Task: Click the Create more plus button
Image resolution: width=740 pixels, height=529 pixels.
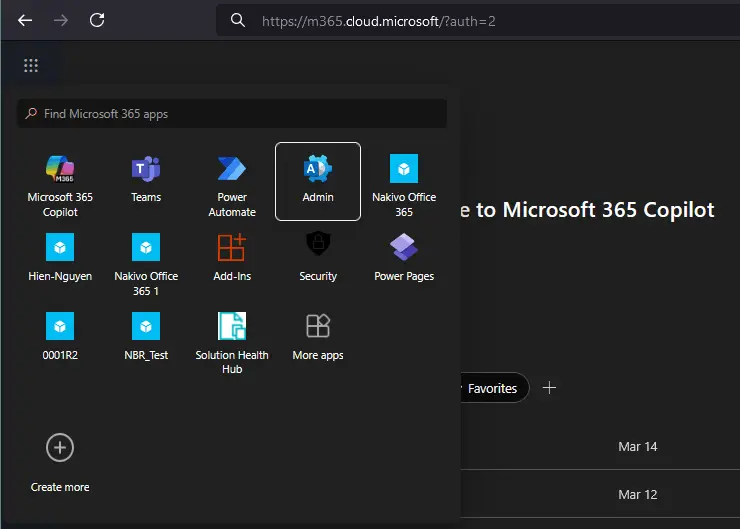Action: pyautogui.click(x=60, y=447)
